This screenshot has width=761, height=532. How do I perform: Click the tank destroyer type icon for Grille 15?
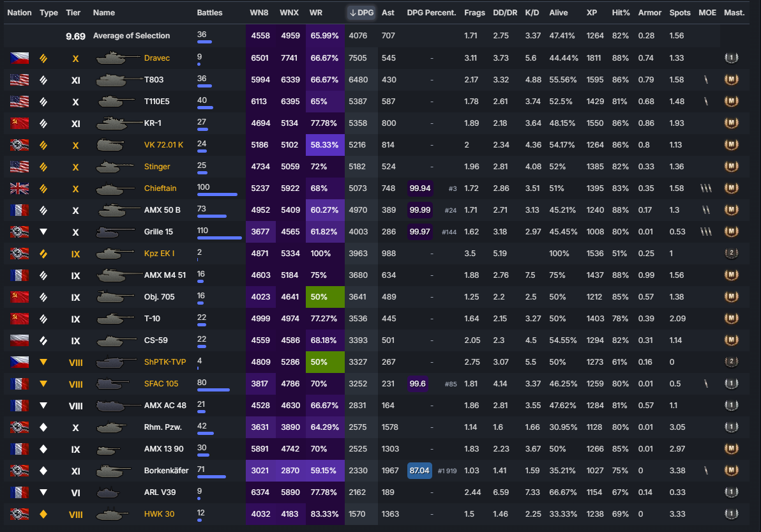[x=43, y=232]
